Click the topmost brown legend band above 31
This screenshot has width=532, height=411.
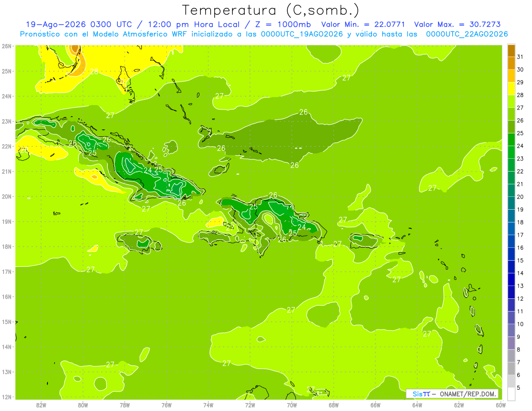point(511,51)
